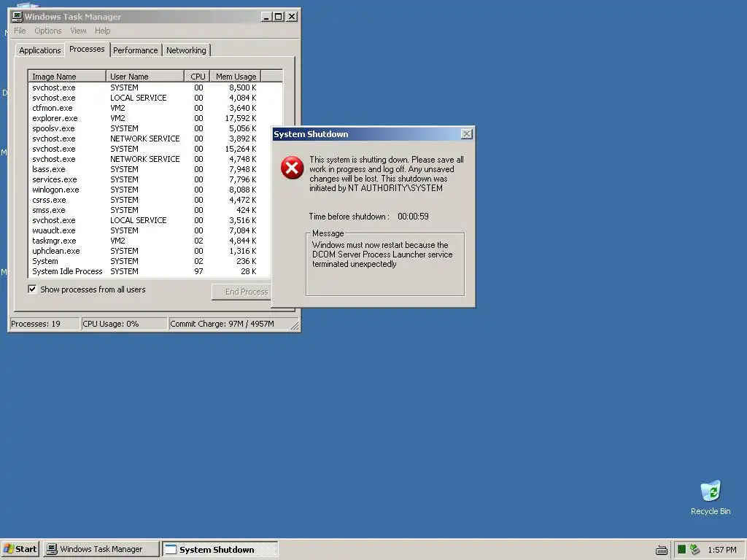Image resolution: width=747 pixels, height=560 pixels.
Task: Click the Task Manager tray CPU meter icon
Action: pyautogui.click(x=682, y=550)
